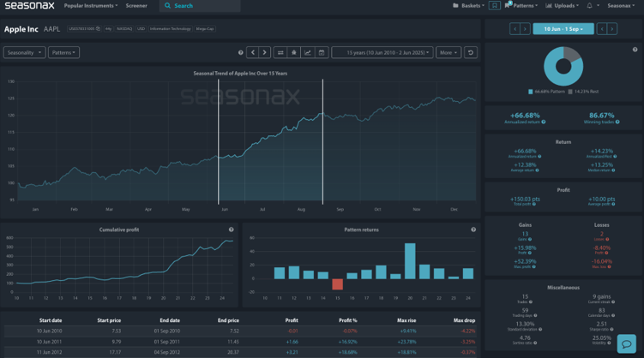Image resolution: width=644 pixels, height=358 pixels.
Task: Click the Max drop column header
Action: pos(464,320)
